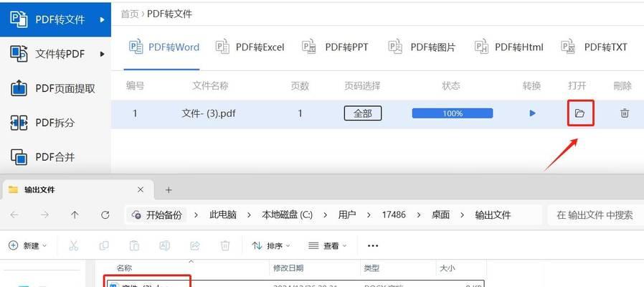Click 本地磁盘 (C:) in the address path
The width and height of the screenshot is (644, 287).
287,215
